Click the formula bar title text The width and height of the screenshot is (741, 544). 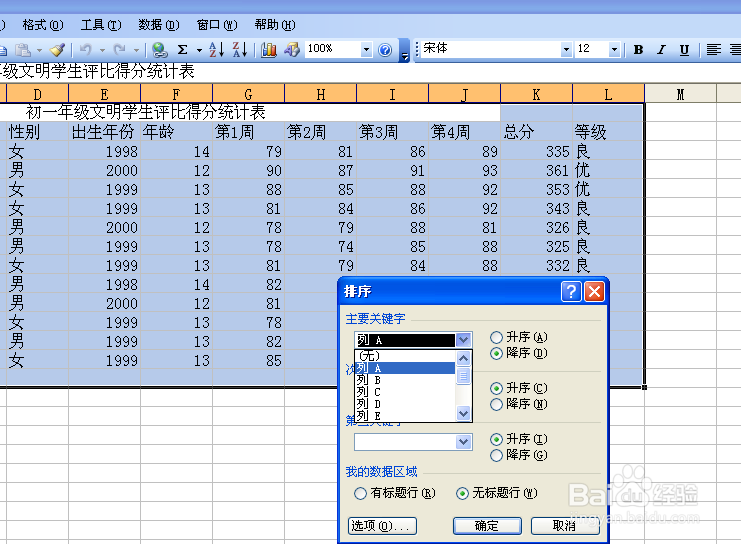pos(97,72)
